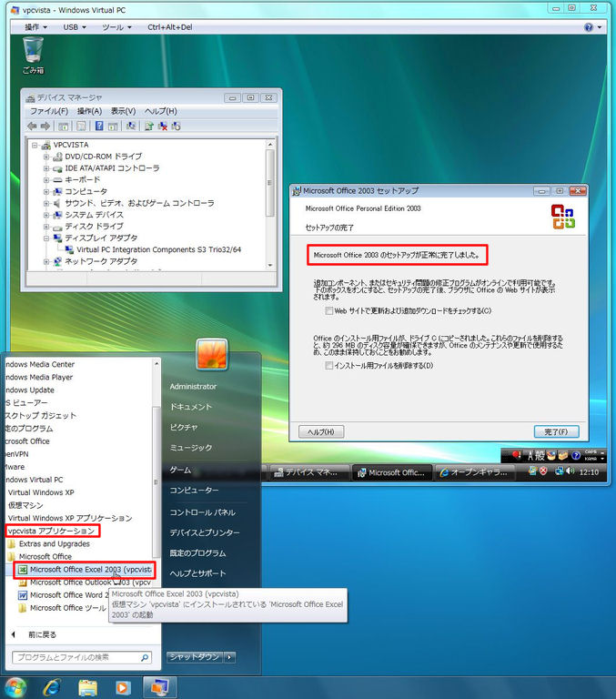Click the volume speaker icon in guest tray
Viewport: 616px width, 699px height.
click(x=570, y=471)
